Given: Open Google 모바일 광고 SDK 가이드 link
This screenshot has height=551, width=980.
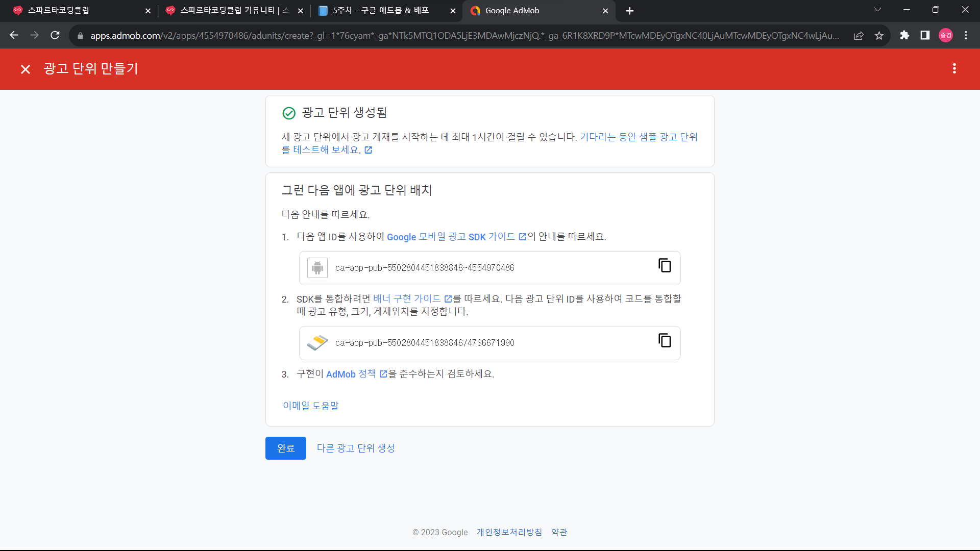Looking at the screenshot, I should 456,237.
